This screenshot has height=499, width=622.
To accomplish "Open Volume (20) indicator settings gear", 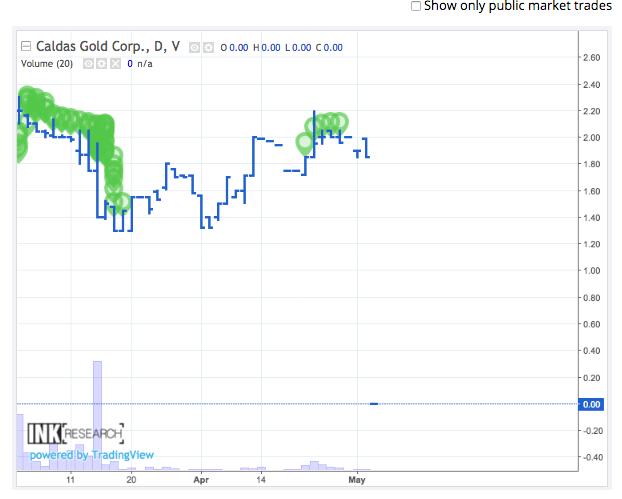I will tap(102, 63).
